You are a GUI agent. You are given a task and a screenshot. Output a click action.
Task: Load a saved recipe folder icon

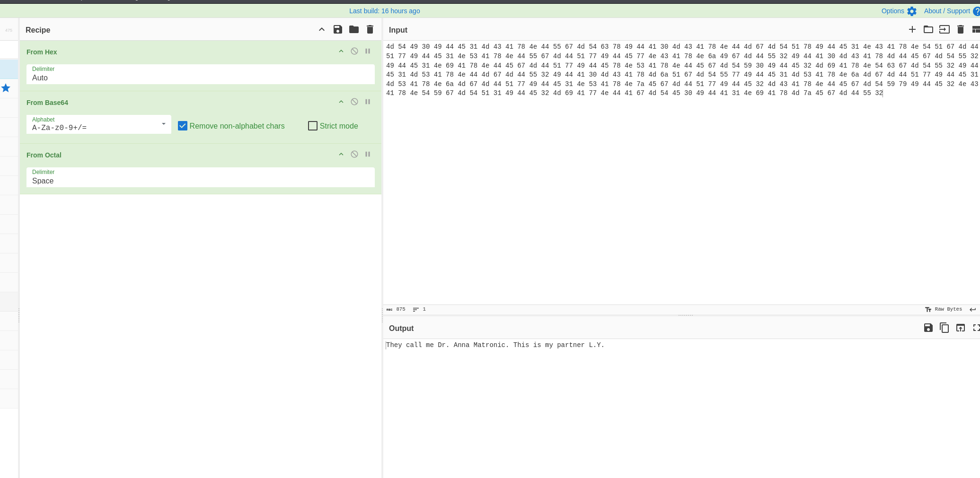pyautogui.click(x=354, y=30)
